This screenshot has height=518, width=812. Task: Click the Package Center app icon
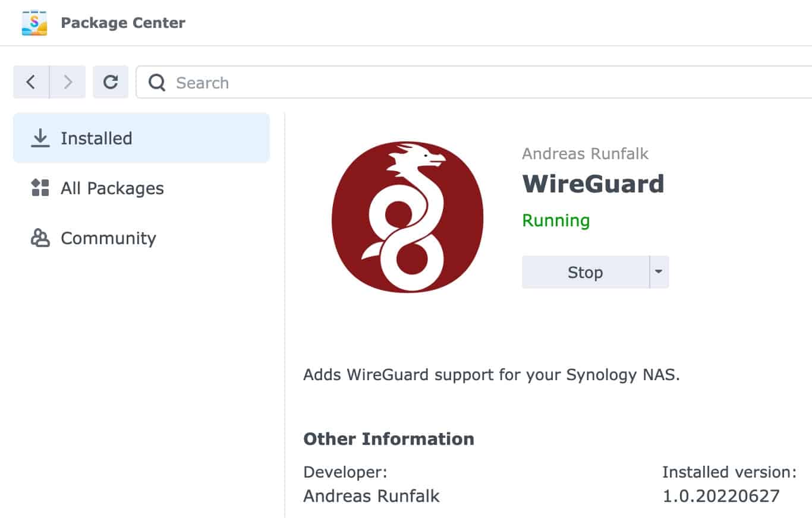tap(34, 23)
